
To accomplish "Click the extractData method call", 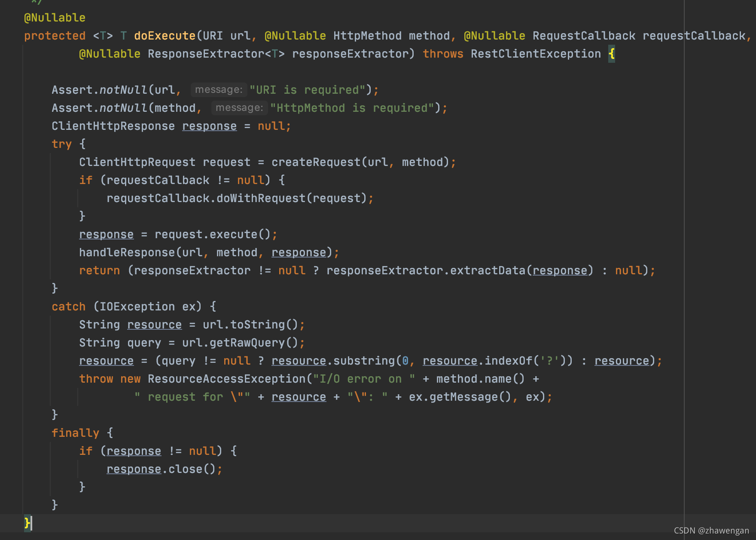I will tap(488, 270).
